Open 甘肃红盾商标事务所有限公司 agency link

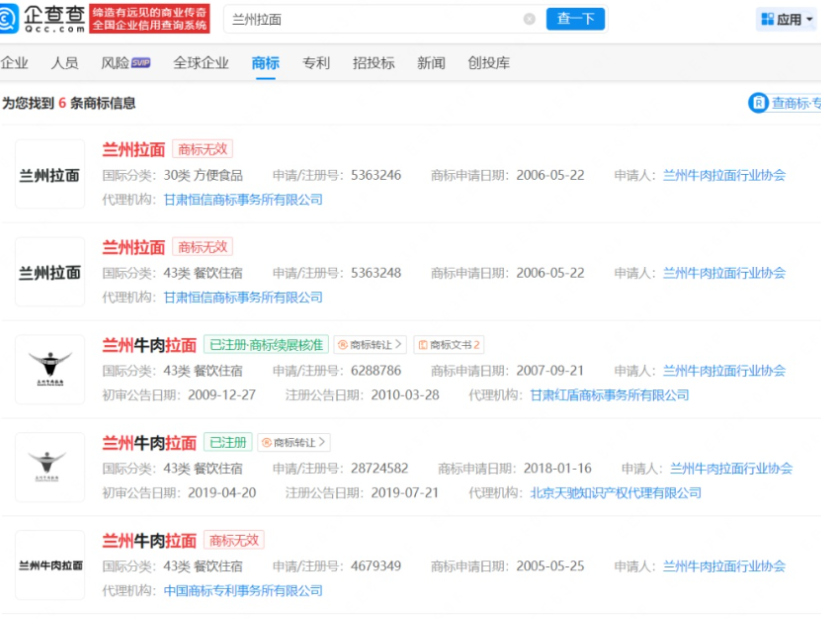point(609,395)
